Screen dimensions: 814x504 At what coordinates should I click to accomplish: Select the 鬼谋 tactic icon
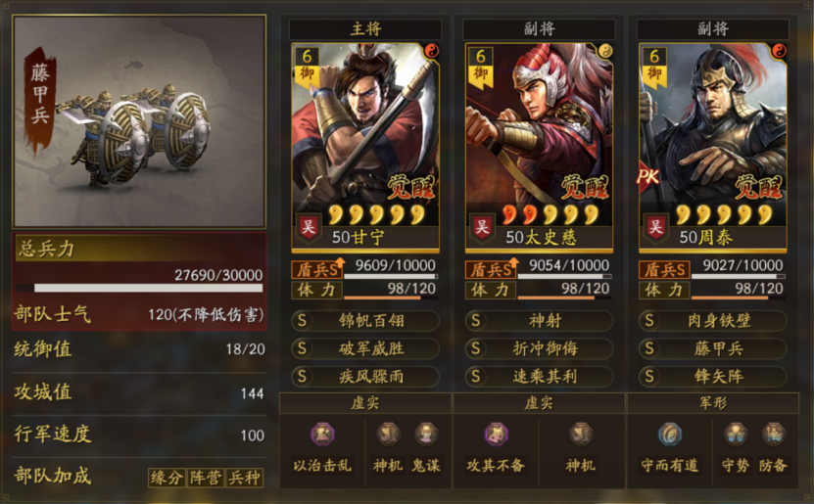426,434
